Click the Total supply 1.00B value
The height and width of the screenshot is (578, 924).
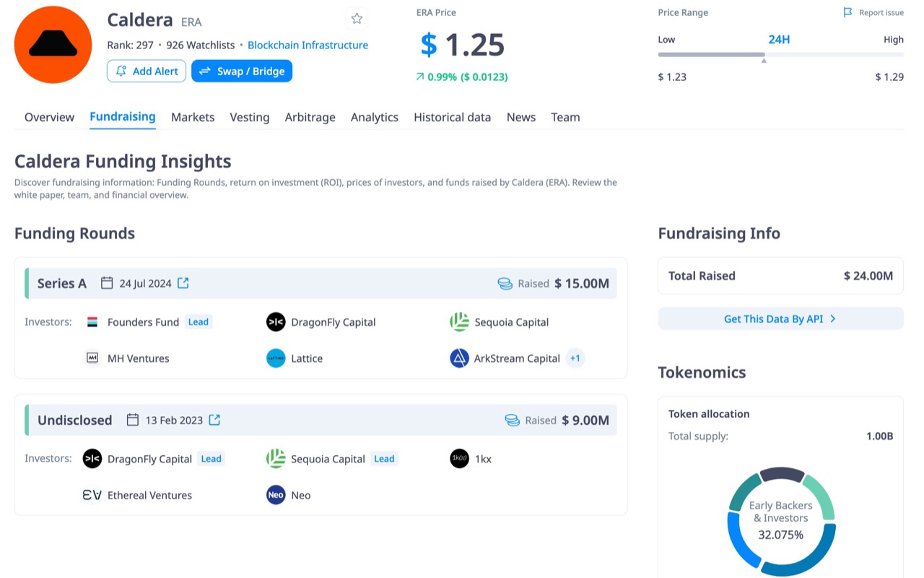point(880,436)
